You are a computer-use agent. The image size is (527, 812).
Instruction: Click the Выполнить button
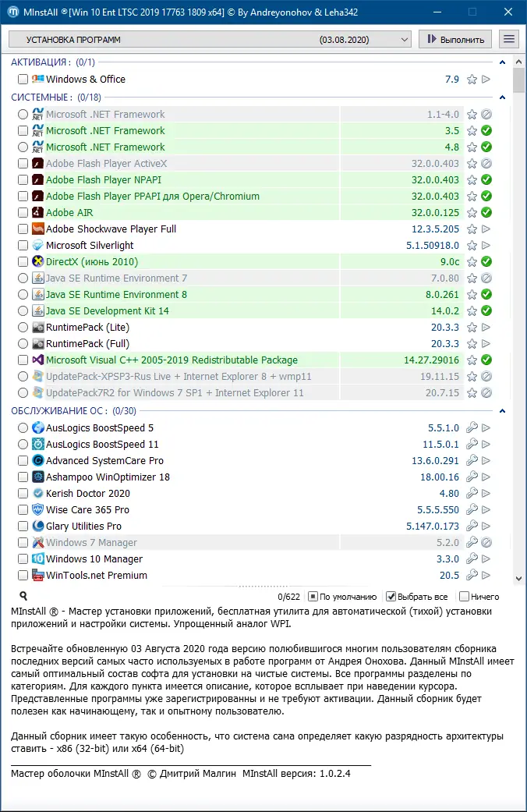coord(455,39)
